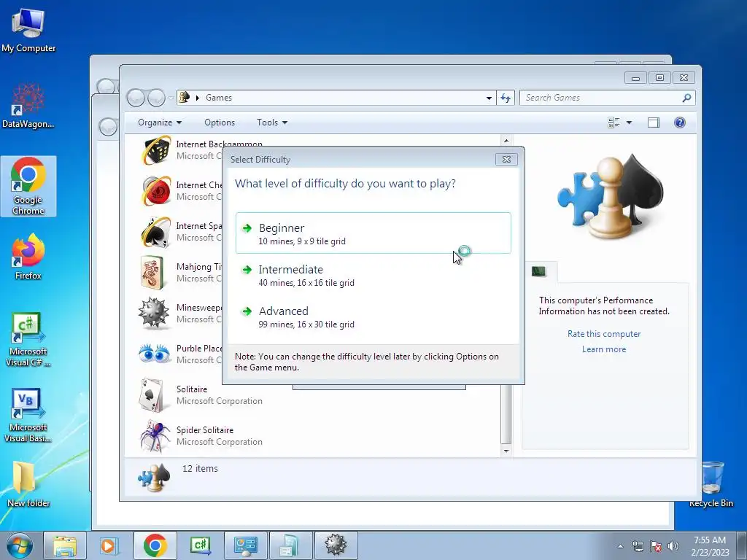Click the Internet Backgammon dice icon
Image resolution: width=747 pixels, height=560 pixels.
point(156,150)
